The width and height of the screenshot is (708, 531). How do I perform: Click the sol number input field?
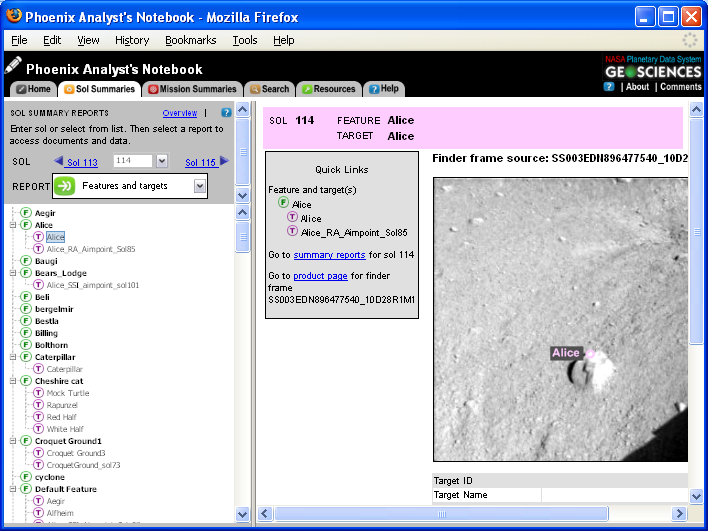pyautogui.click(x=132, y=161)
